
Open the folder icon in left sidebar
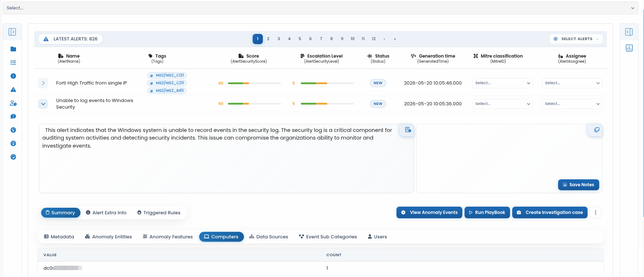[x=13, y=49]
